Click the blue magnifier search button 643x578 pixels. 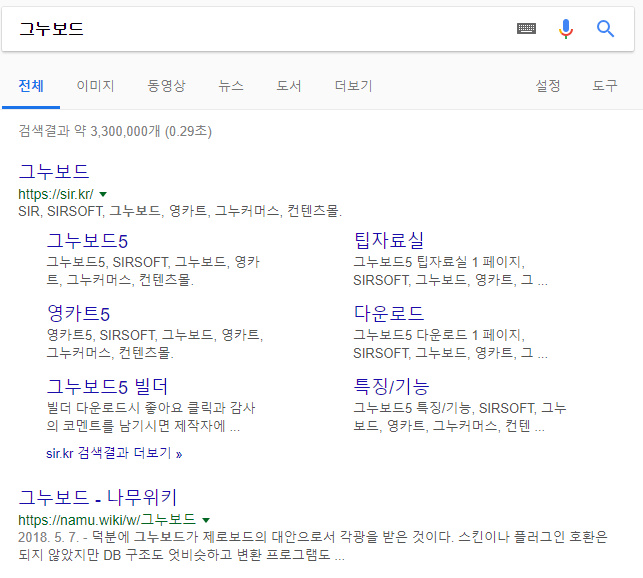tap(605, 29)
